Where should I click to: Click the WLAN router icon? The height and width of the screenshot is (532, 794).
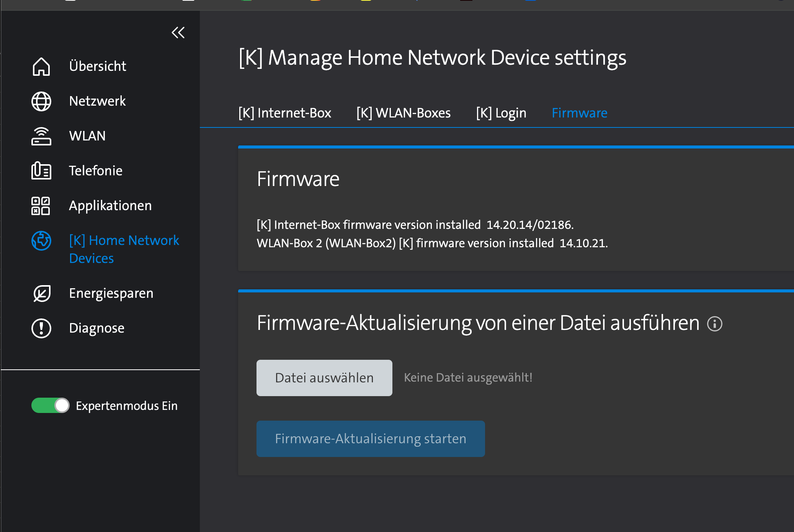tap(41, 136)
